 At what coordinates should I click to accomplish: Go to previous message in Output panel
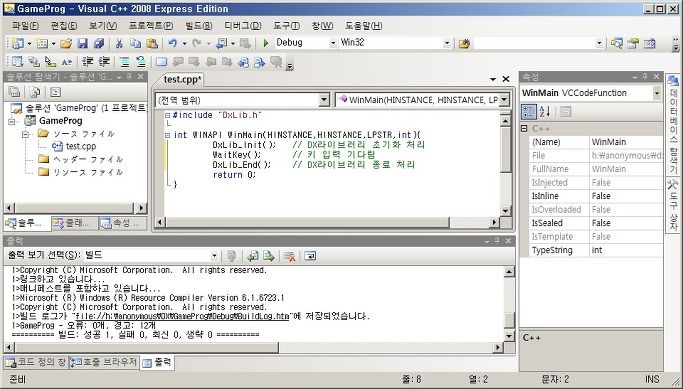click(x=253, y=256)
